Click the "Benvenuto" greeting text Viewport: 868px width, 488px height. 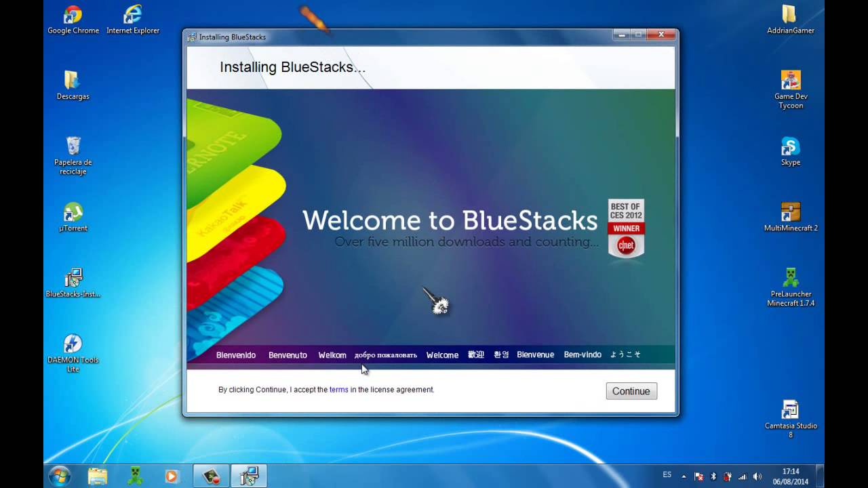[x=288, y=354]
